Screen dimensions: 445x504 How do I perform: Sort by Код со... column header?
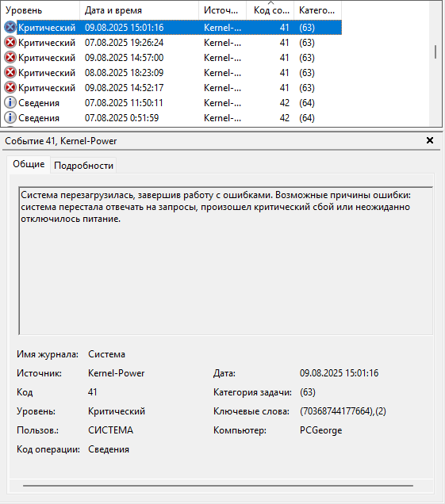[270, 10]
